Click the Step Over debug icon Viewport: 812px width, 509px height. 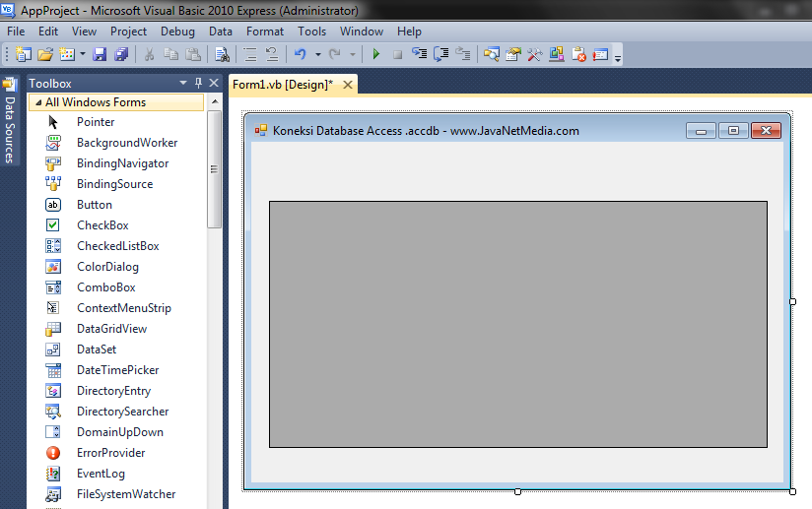point(440,54)
